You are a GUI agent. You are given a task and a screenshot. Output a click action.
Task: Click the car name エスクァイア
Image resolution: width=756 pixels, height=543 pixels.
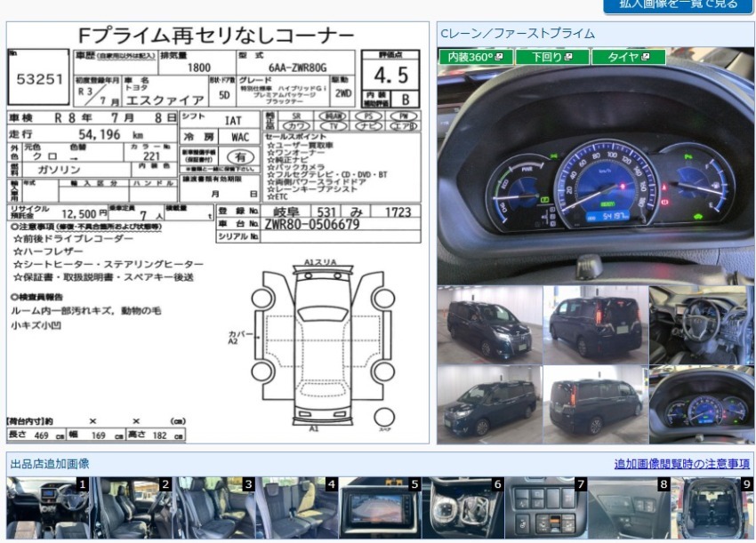coord(165,100)
